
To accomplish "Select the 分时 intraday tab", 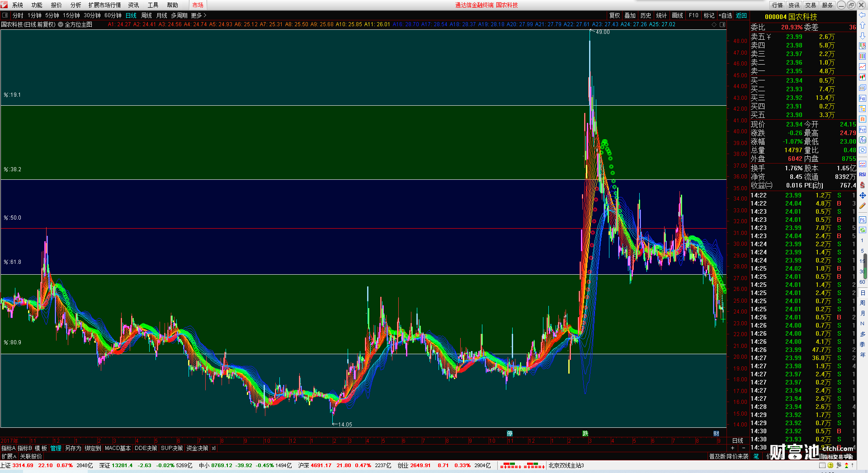I will coord(18,15).
